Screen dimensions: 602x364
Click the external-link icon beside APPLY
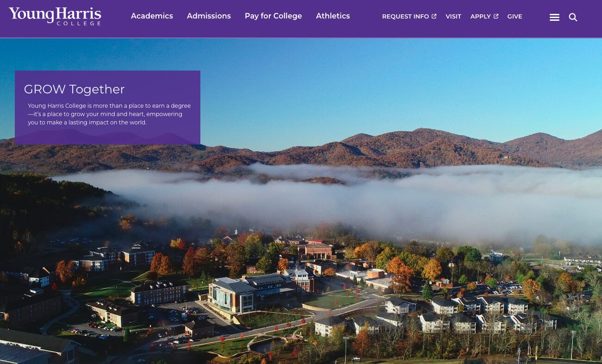[496, 16]
